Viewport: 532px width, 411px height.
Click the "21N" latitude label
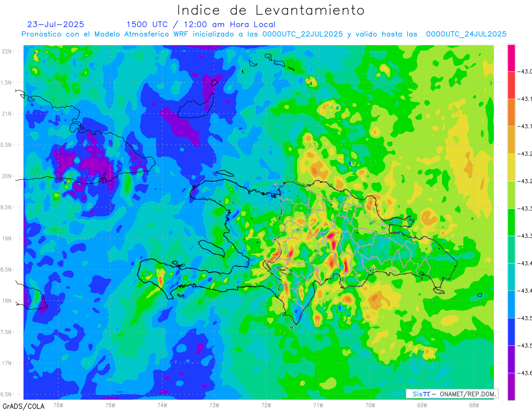(x=7, y=114)
